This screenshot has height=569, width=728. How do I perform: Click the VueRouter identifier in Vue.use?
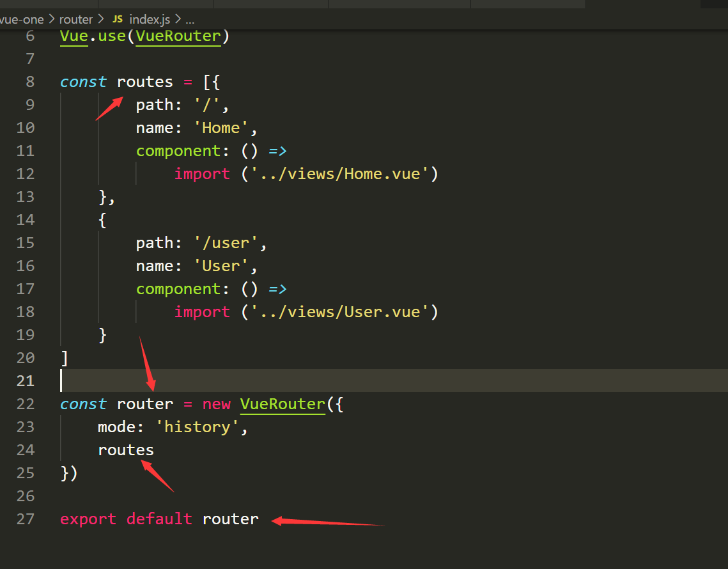pyautogui.click(x=178, y=36)
